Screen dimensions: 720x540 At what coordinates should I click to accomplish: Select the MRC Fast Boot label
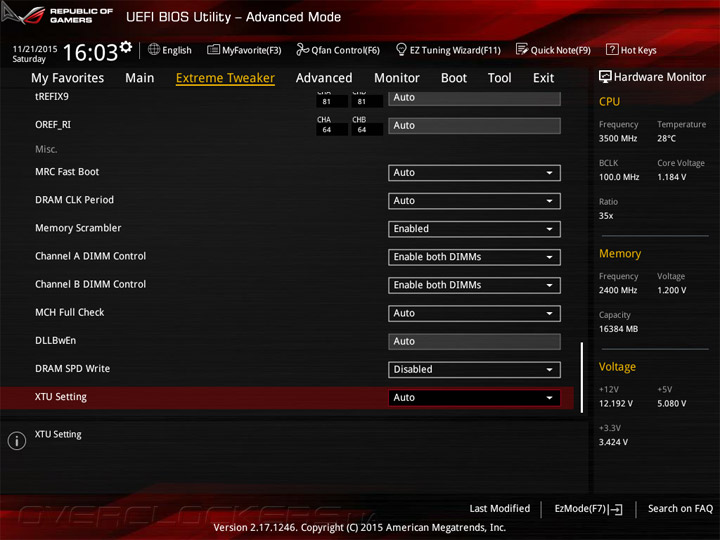click(x=67, y=172)
